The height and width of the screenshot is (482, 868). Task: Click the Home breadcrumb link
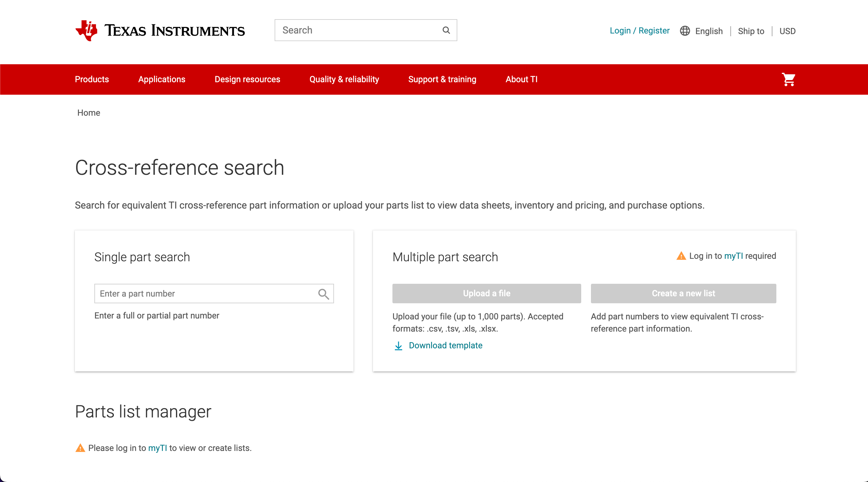pos(89,113)
